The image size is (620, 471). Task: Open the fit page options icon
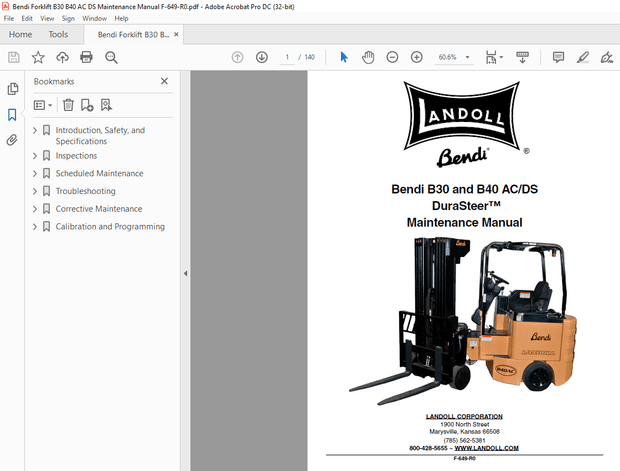[491, 57]
